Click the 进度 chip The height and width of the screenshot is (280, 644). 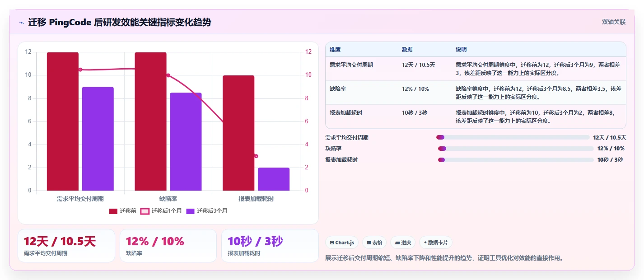[402, 243]
